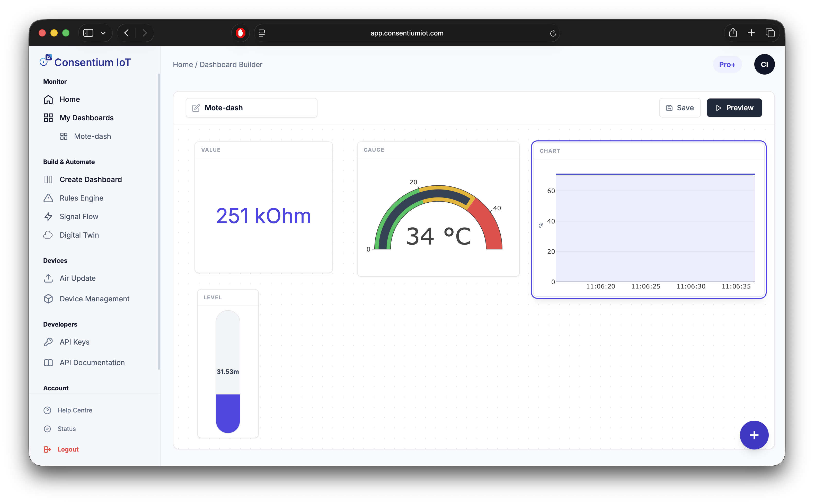Click the Help Centre question icon

pos(47,410)
